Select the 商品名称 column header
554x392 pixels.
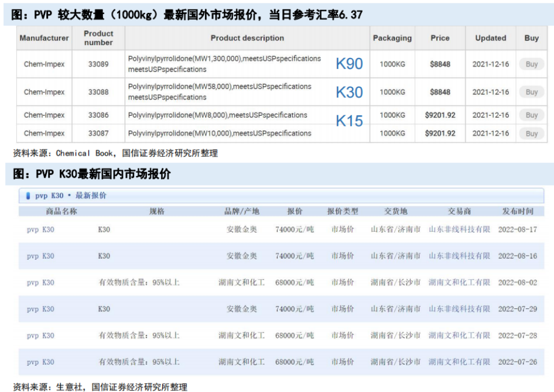[x=61, y=211]
